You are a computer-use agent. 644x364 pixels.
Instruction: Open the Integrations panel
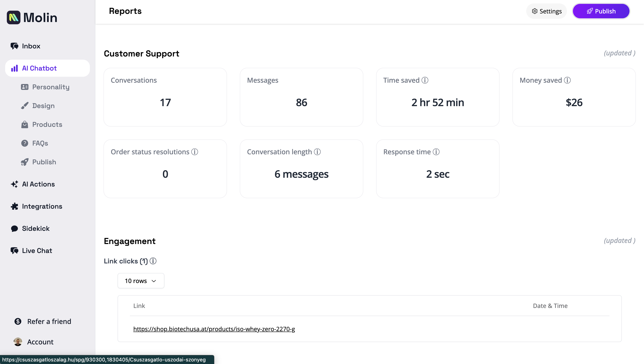click(42, 206)
